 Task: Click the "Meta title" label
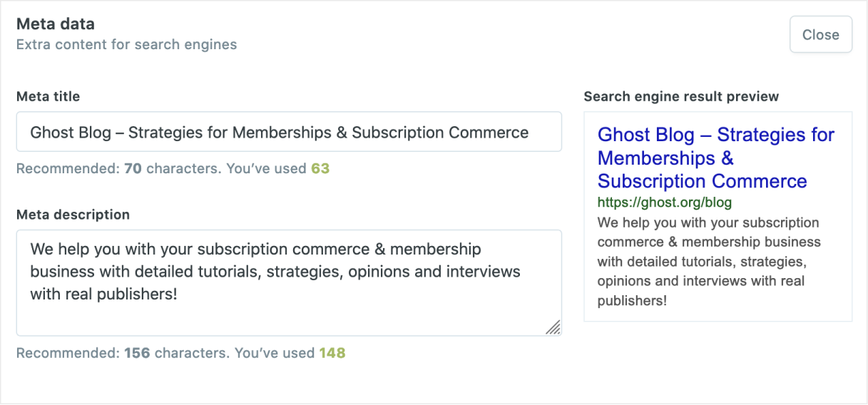48,96
